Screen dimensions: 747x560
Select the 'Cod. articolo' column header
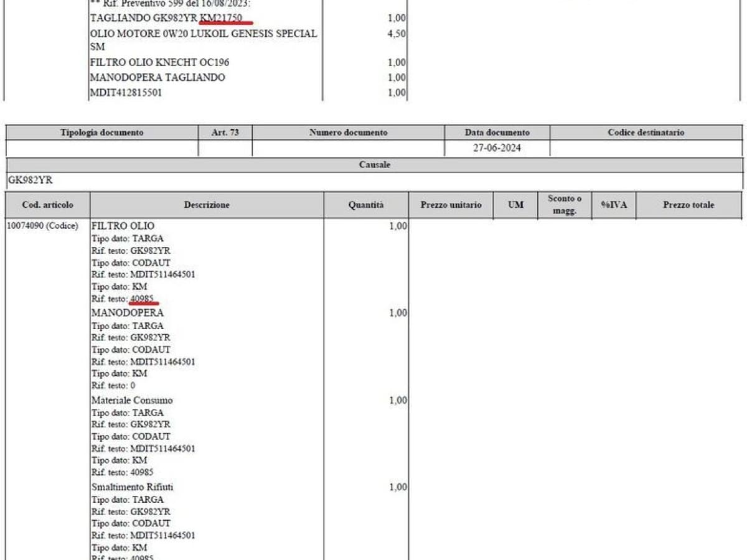[x=48, y=205]
